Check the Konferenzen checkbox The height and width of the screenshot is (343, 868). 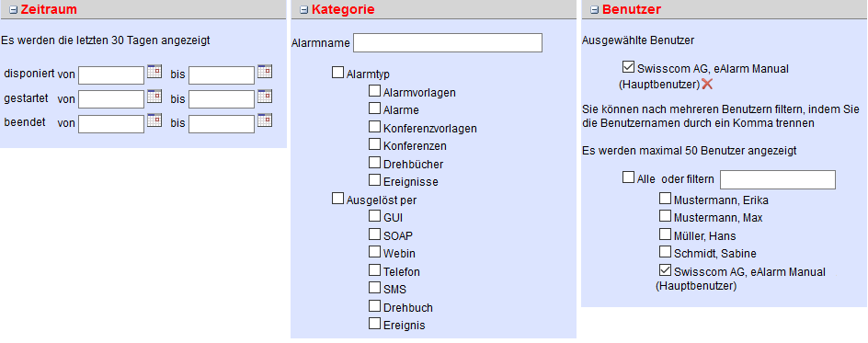(375, 145)
